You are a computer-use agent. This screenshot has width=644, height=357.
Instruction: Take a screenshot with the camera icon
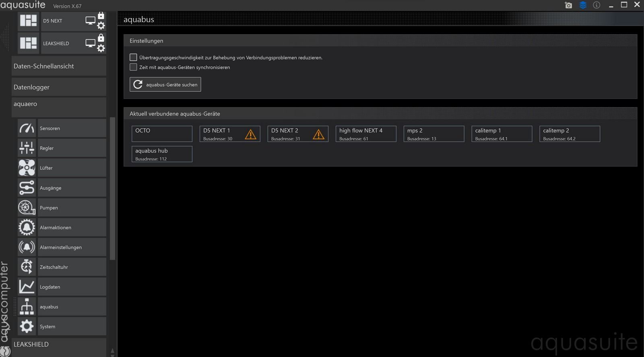[x=568, y=5]
